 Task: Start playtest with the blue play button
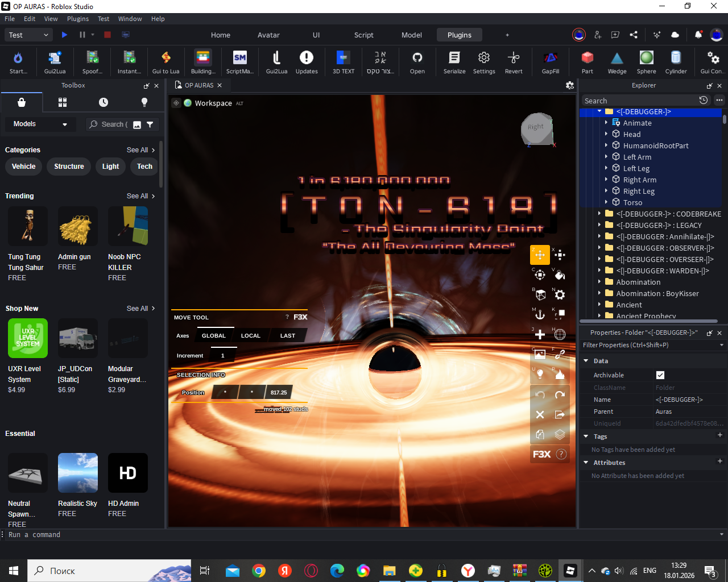point(64,35)
